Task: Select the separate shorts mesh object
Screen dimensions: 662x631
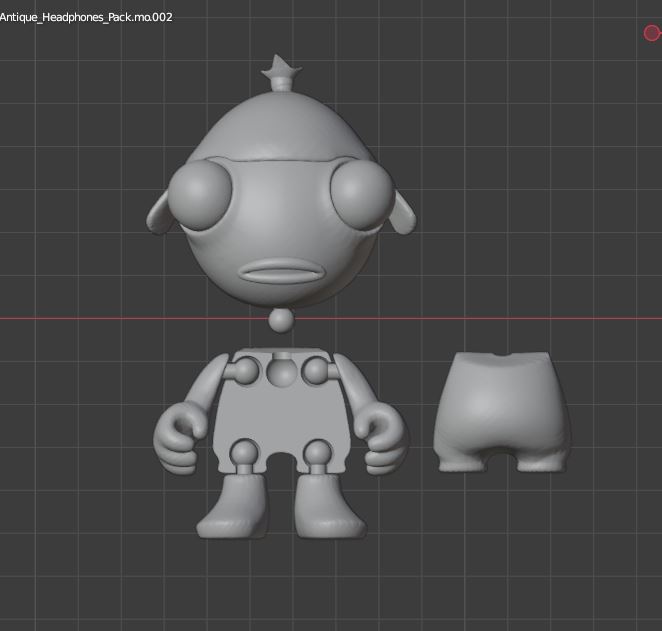Action: 501,411
